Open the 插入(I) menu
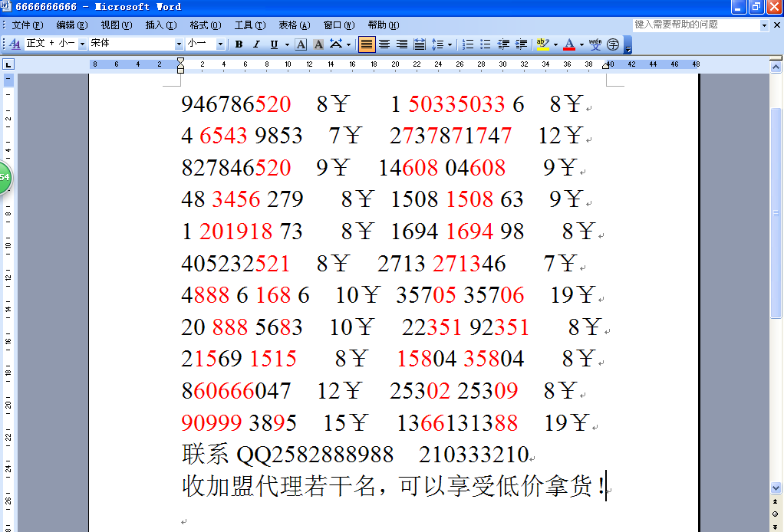This screenshot has height=532, width=784. tap(161, 25)
